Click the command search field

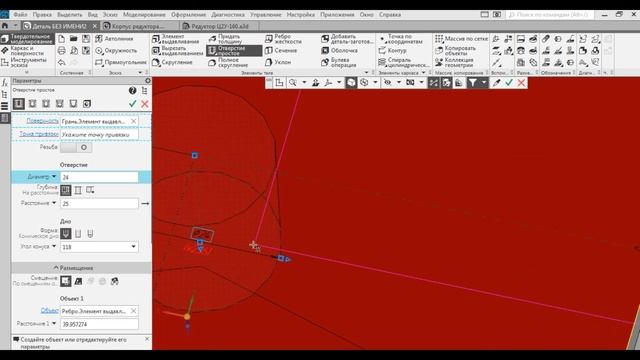coord(551,15)
